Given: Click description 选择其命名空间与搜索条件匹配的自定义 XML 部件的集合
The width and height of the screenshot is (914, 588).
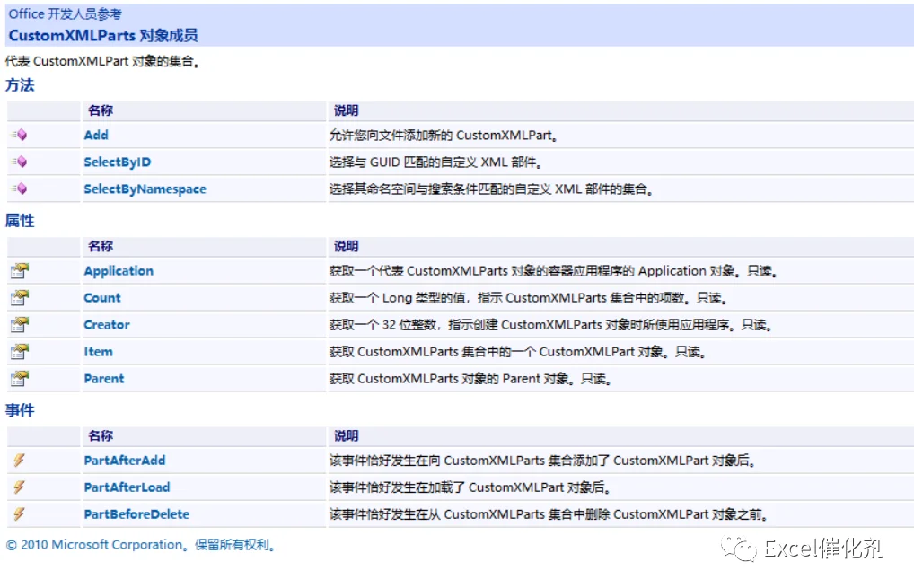Looking at the screenshot, I should tap(491, 189).
